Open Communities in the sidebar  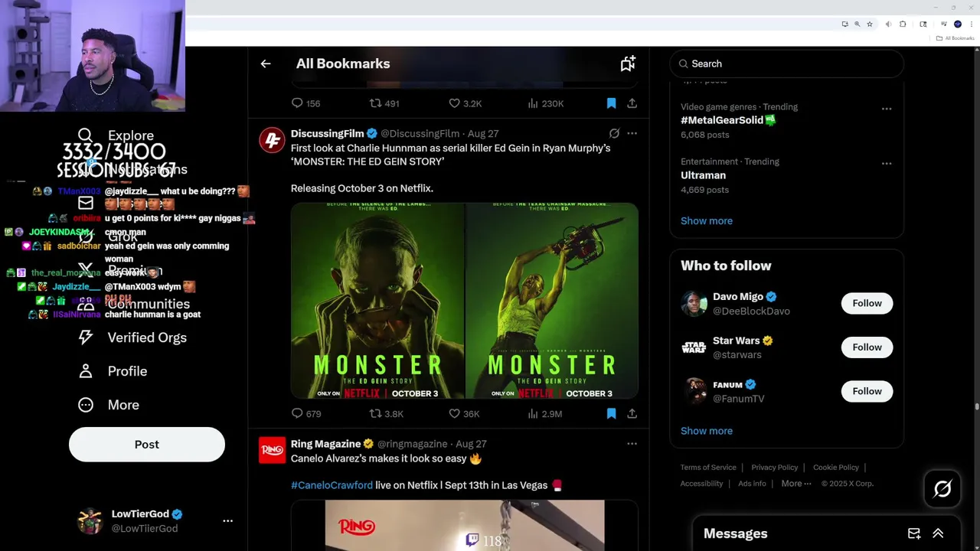[x=133, y=304]
